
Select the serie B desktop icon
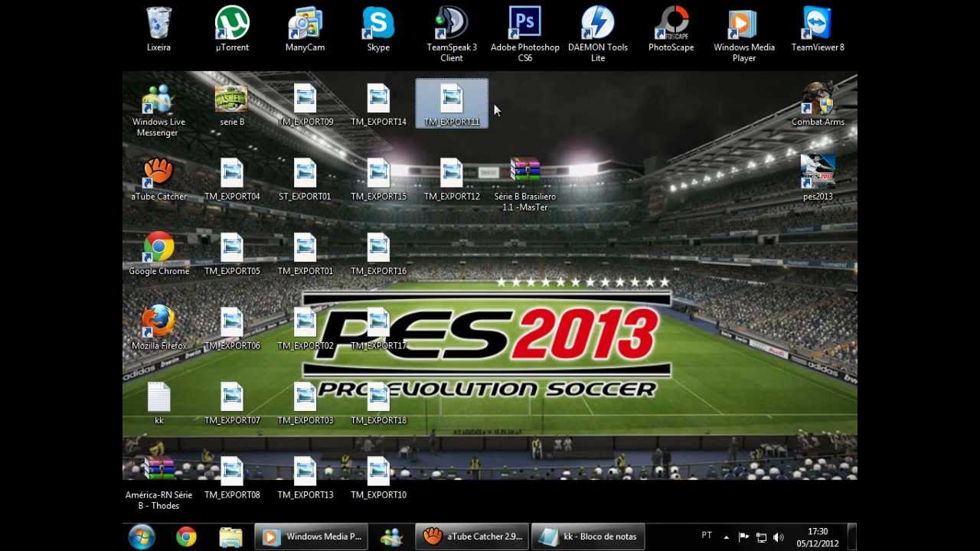point(232,105)
